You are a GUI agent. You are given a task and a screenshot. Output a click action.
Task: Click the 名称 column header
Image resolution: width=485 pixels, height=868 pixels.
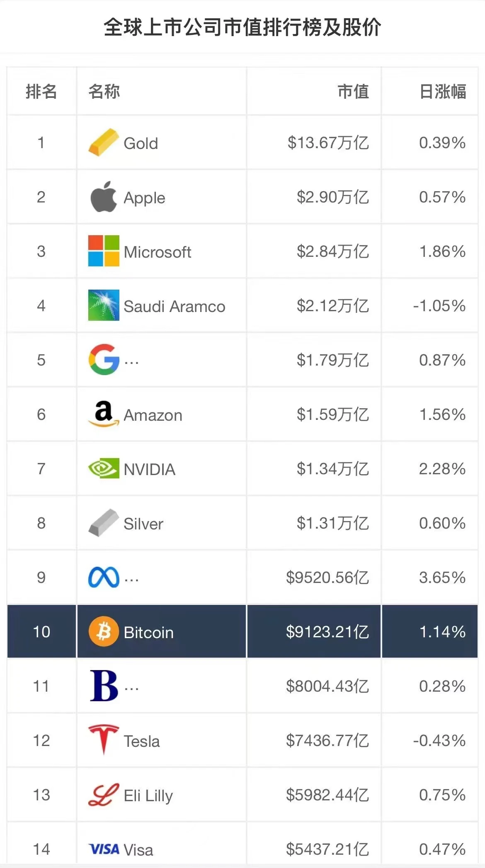coord(104,92)
